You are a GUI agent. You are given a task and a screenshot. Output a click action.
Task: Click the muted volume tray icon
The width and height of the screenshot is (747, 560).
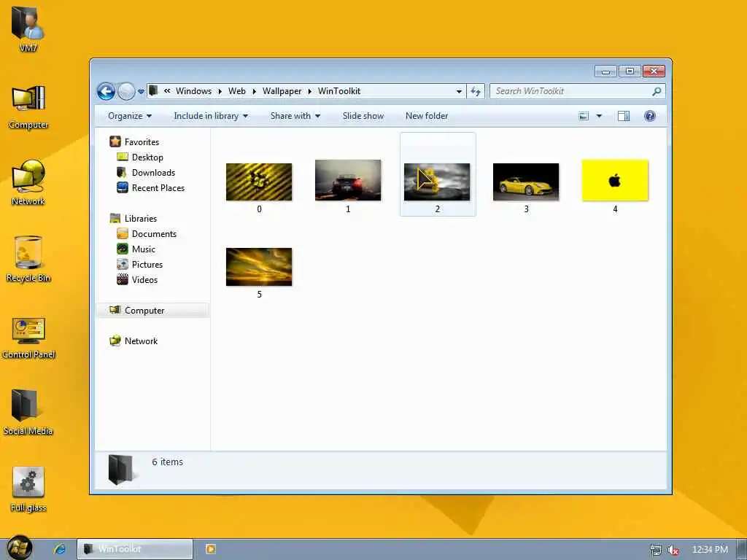click(x=673, y=550)
